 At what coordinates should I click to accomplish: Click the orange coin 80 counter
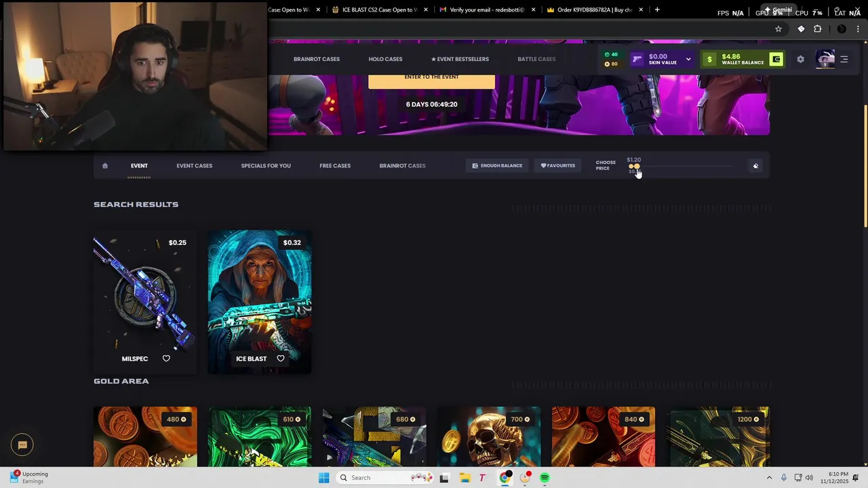tap(611, 64)
